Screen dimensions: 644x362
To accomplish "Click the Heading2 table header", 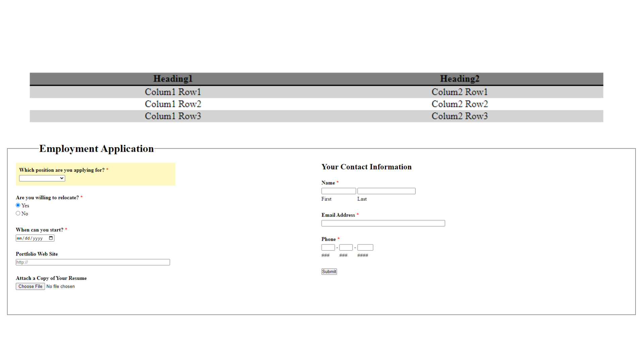I will pyautogui.click(x=460, y=79).
